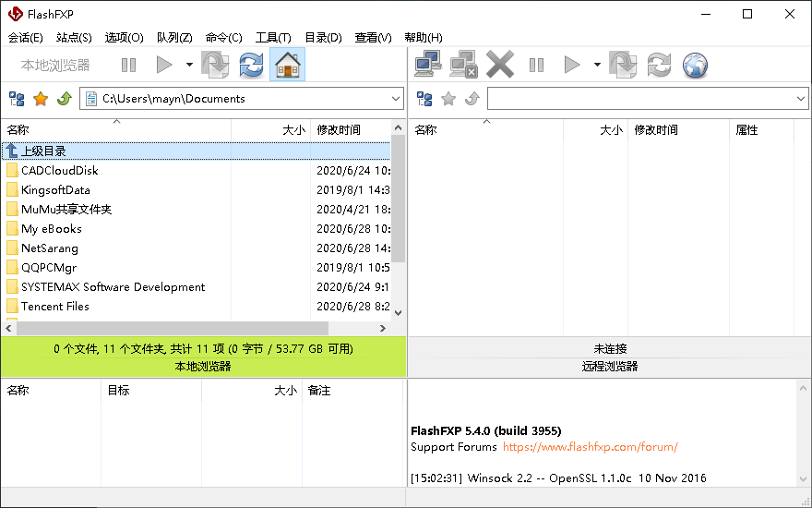Switch to globe remote browser icon

695,65
